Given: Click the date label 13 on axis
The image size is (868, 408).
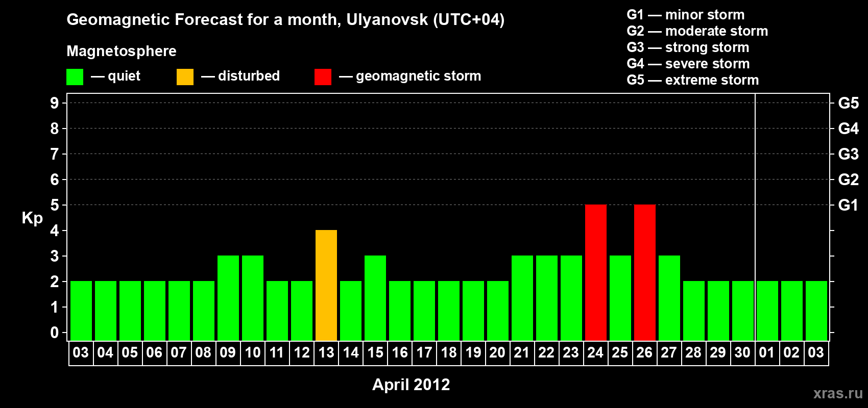Looking at the screenshot, I should 326,353.
